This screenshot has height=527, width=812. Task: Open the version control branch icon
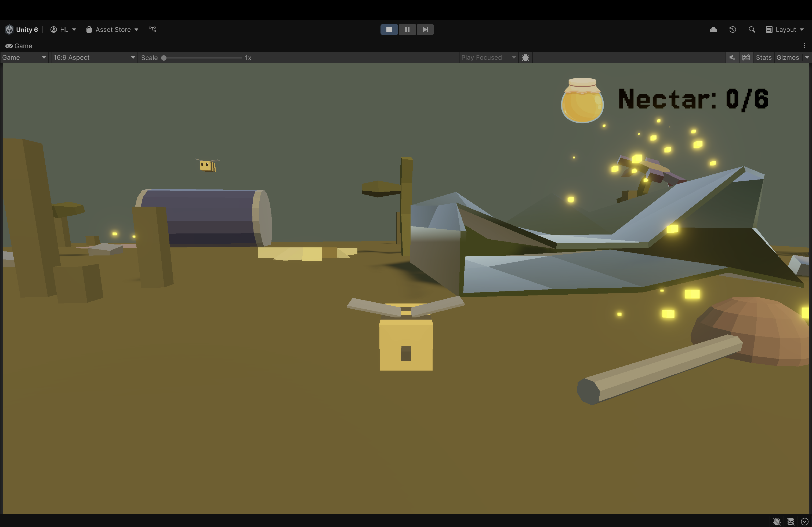[x=153, y=30]
